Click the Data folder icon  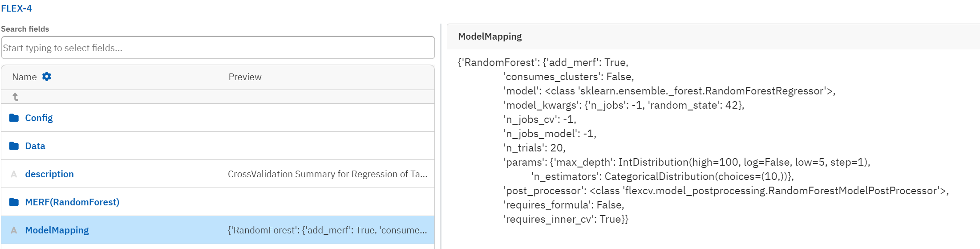pyautogui.click(x=14, y=146)
